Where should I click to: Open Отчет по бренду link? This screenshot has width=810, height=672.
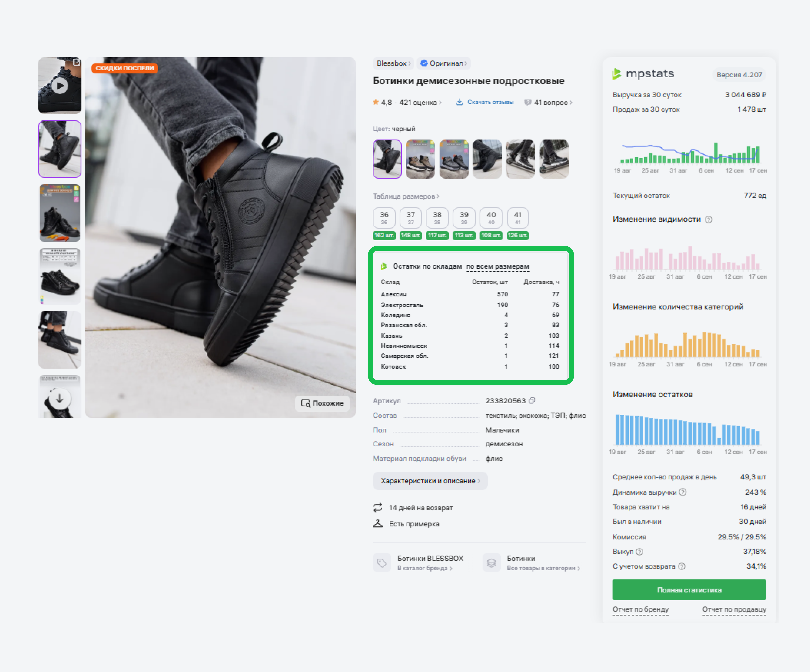(640, 610)
